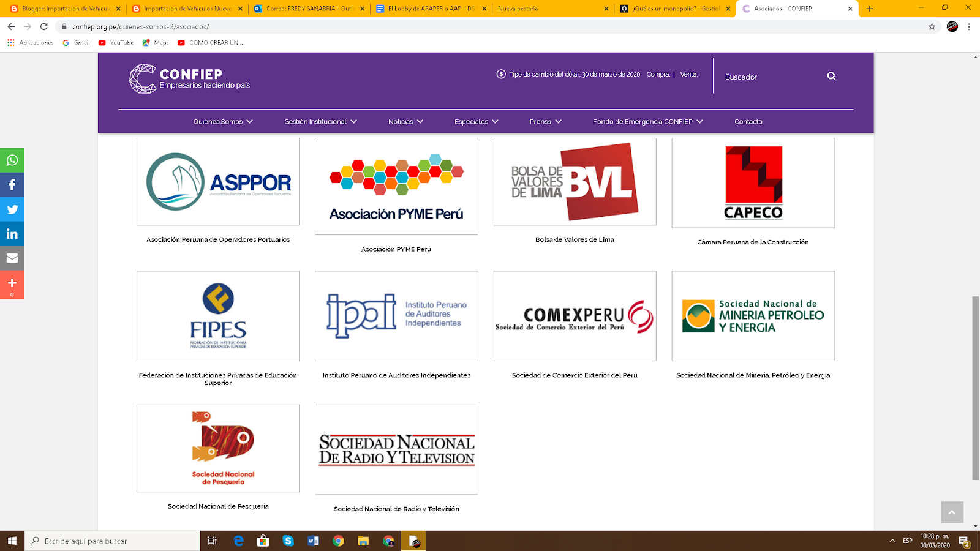Open Maps bookmark
This screenshot has width=980, height=551.
(x=156, y=43)
